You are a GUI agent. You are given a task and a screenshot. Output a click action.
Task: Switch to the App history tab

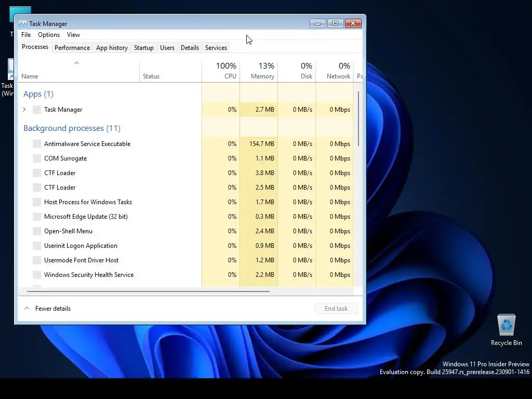click(112, 48)
